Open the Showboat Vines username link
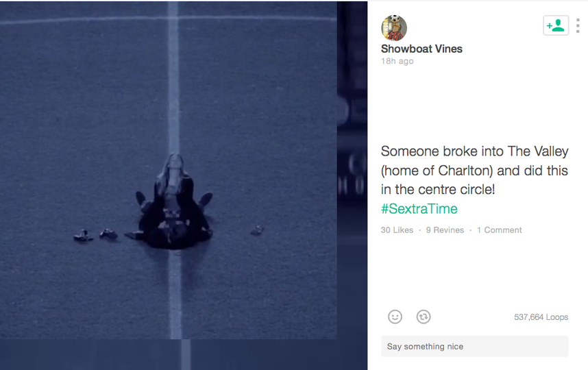Image resolution: width=588 pixels, height=370 pixels. [x=421, y=49]
